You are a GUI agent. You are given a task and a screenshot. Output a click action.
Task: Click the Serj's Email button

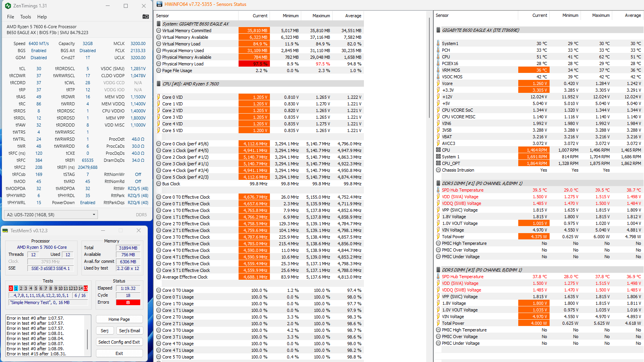(x=129, y=331)
